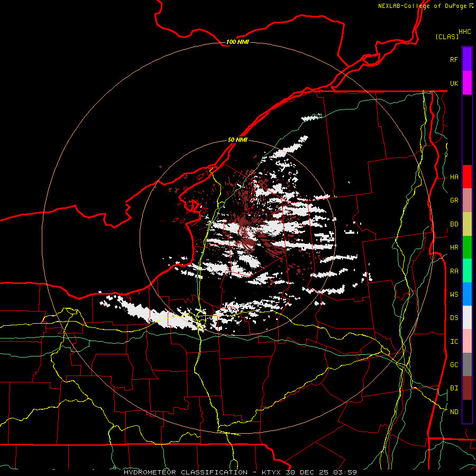Image resolution: width=476 pixels, height=476 pixels.
Task: Click the KTYX radar site identifier
Action: (x=271, y=472)
